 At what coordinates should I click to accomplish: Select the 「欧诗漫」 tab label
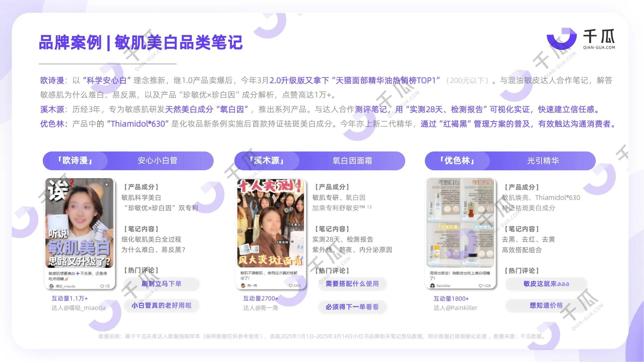coord(75,161)
